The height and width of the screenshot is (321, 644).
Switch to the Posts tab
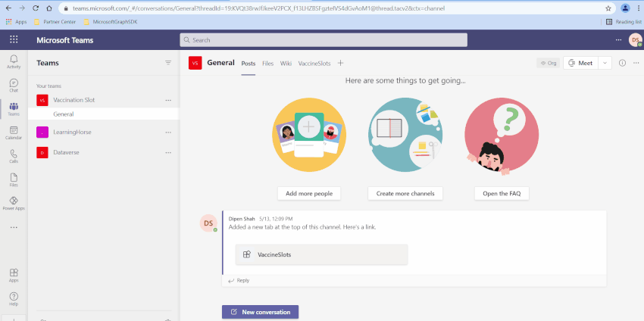tap(248, 64)
